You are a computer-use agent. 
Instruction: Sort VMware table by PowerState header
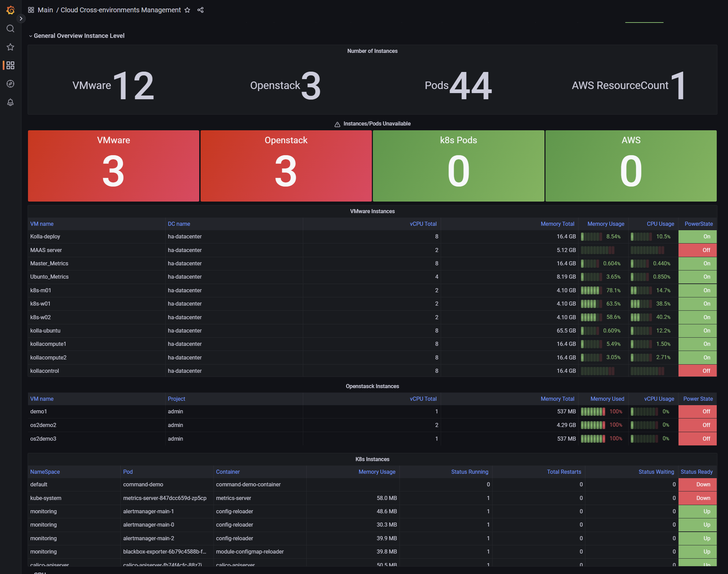[x=698, y=224]
